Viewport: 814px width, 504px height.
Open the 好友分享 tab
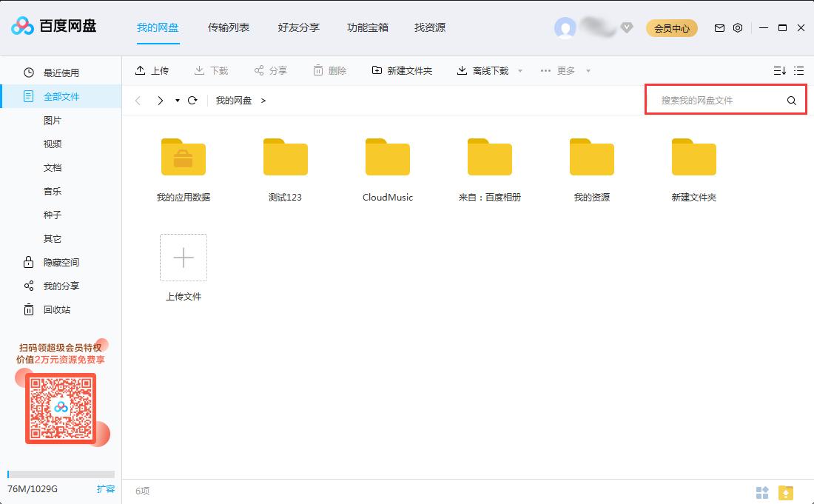(298, 27)
